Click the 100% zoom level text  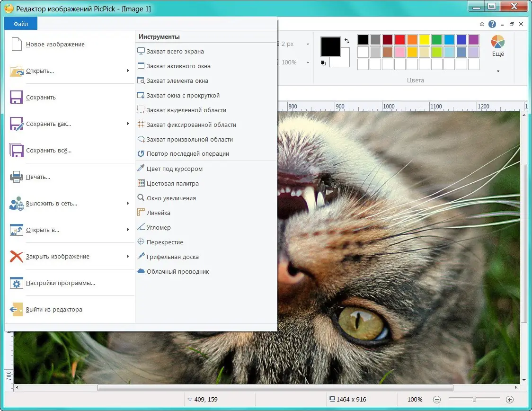tap(415, 400)
